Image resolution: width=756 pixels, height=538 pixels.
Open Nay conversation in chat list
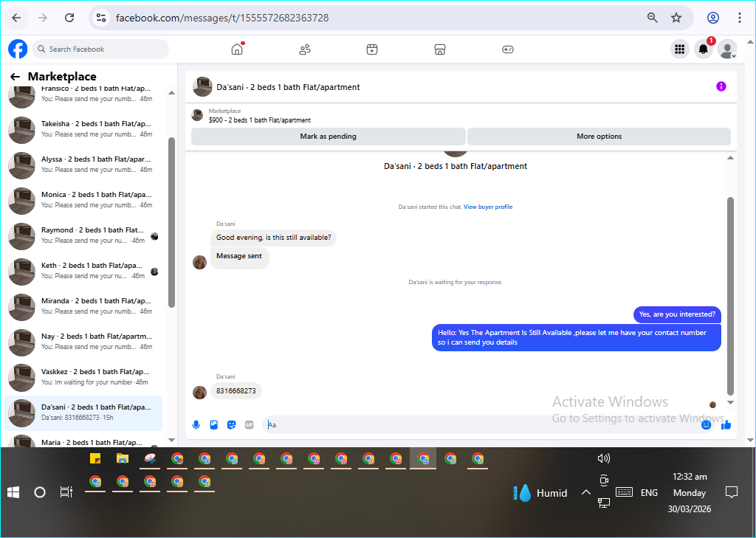pos(84,341)
